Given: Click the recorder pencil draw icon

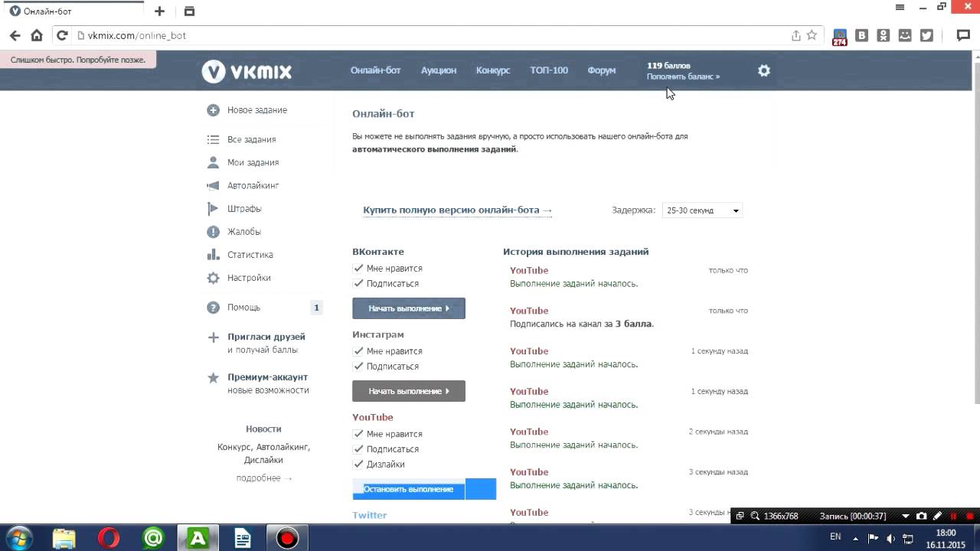Looking at the screenshot, I should (x=937, y=517).
